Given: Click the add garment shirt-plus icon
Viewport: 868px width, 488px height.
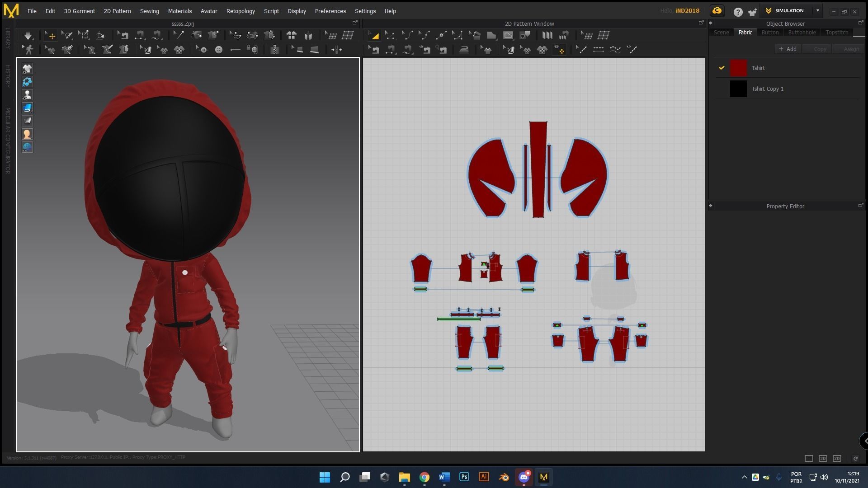Looking at the screenshot, I should click(x=752, y=12).
